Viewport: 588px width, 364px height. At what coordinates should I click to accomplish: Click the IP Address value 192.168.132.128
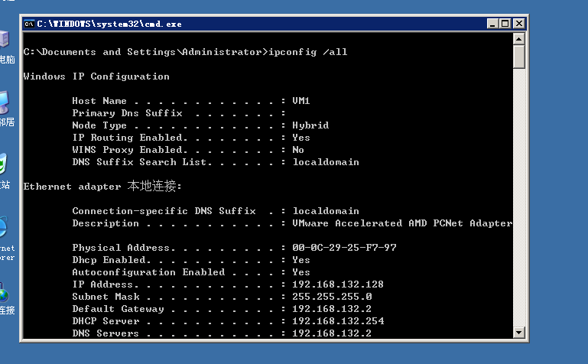coord(338,284)
